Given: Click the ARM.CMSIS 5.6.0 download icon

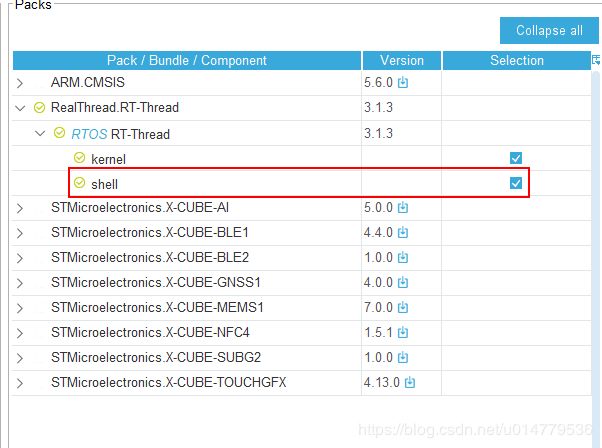Looking at the screenshot, I should click(x=403, y=83).
